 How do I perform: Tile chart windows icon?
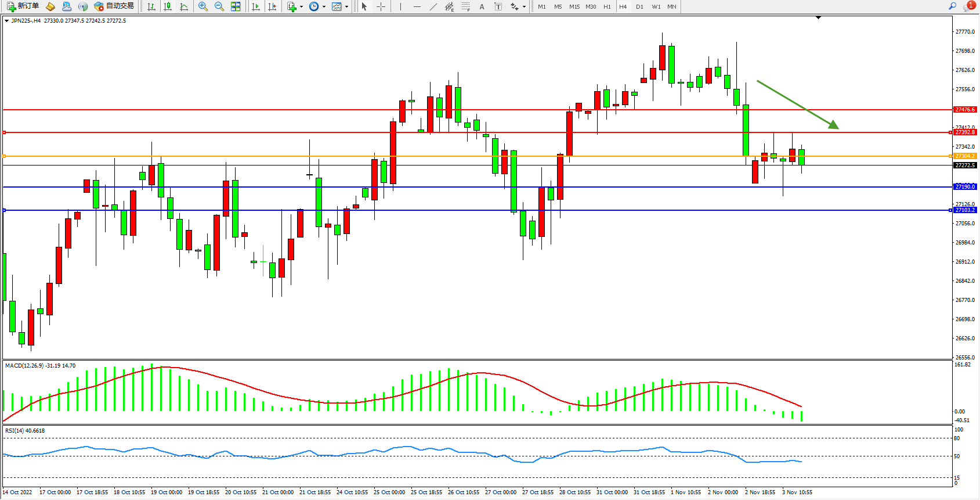236,6
